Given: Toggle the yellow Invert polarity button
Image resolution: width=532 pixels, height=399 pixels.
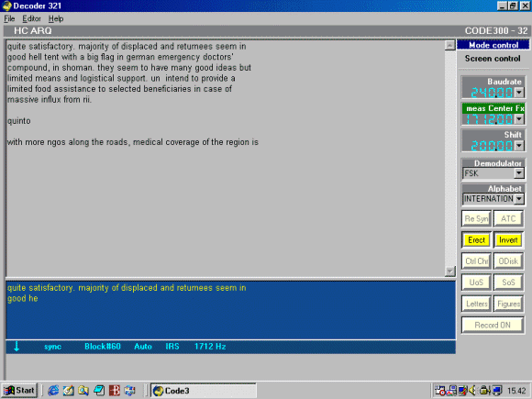Looking at the screenshot, I should (508, 240).
